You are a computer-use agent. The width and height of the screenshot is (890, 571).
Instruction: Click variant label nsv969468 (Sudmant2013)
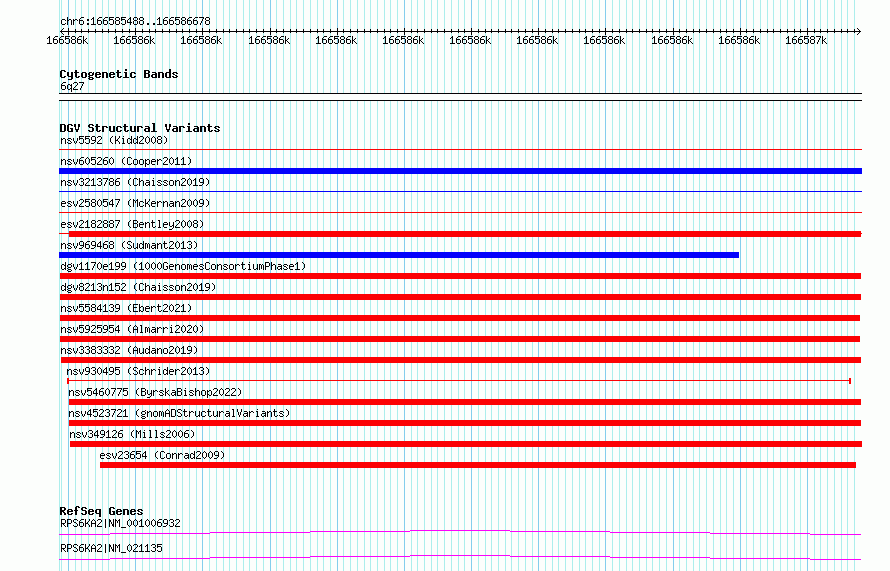pyautogui.click(x=129, y=245)
